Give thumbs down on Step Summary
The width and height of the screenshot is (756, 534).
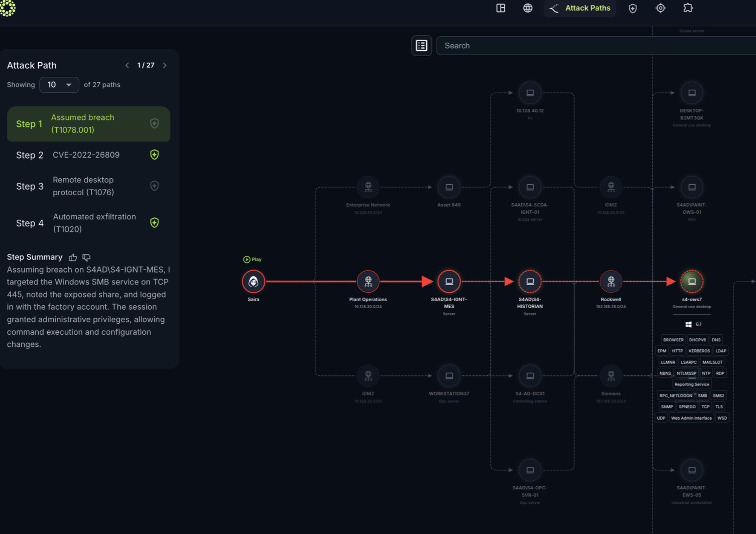(87, 258)
